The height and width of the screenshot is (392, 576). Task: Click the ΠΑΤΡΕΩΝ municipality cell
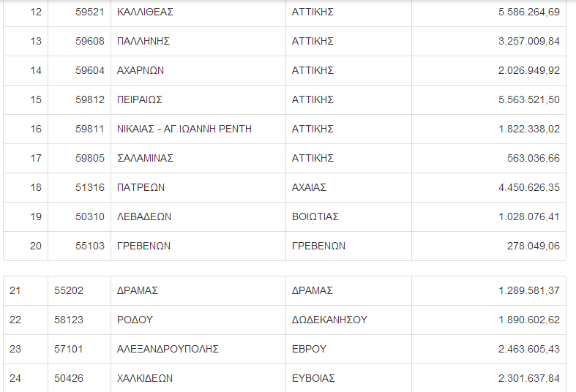coord(141,187)
